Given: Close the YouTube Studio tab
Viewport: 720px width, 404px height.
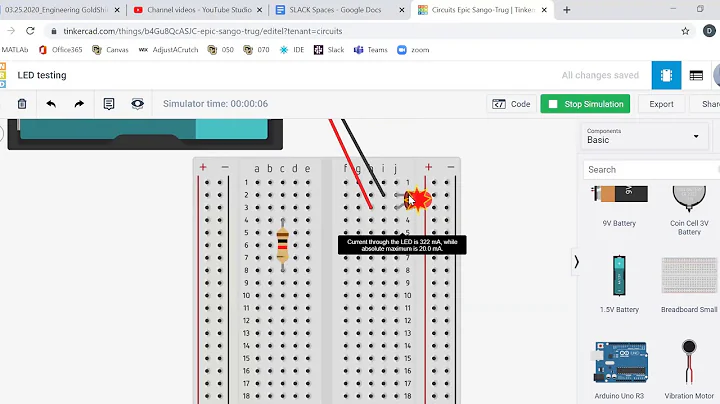Looking at the screenshot, I should (x=259, y=10).
